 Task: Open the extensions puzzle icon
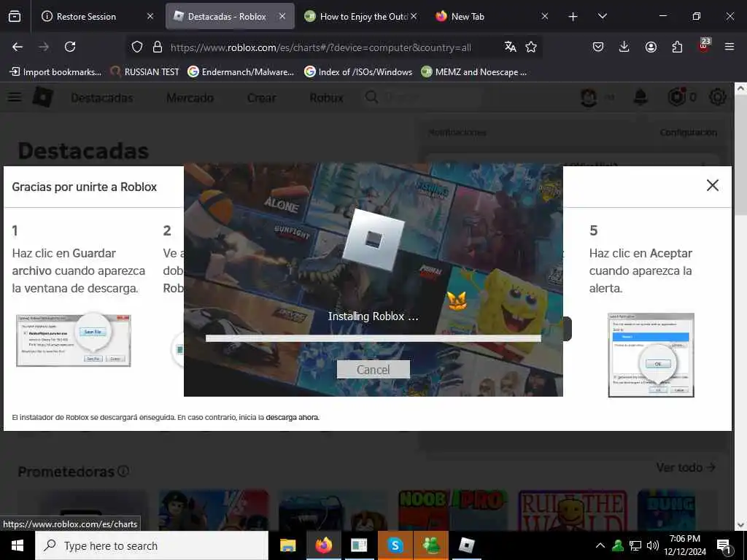point(677,47)
